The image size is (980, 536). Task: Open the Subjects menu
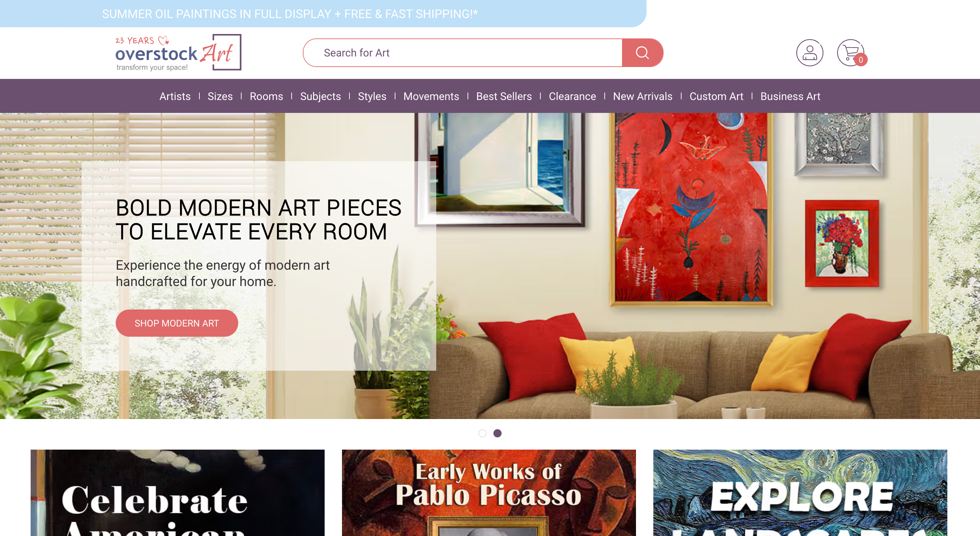320,96
